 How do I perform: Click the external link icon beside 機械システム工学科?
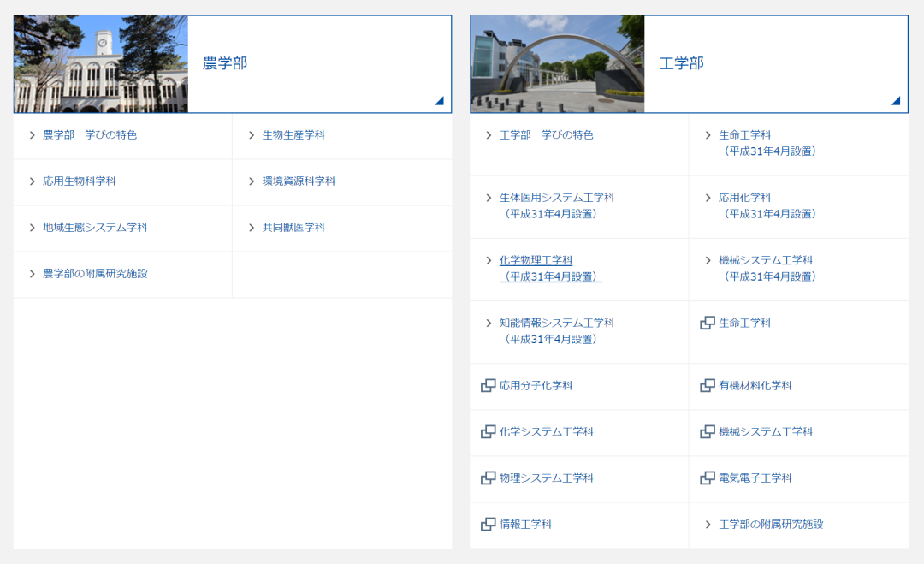point(708,432)
